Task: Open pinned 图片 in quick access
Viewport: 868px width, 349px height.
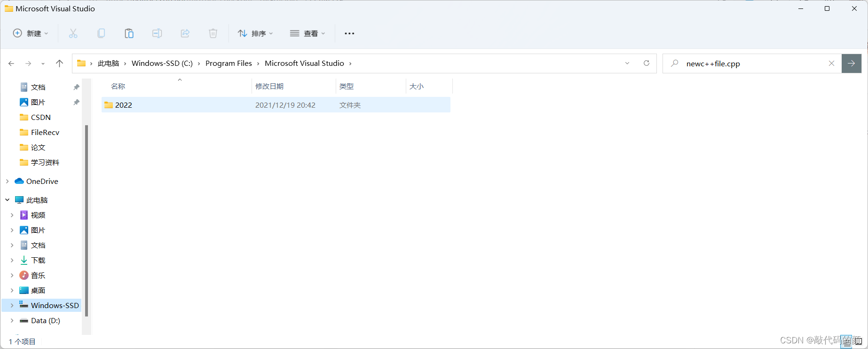Action: pos(38,102)
